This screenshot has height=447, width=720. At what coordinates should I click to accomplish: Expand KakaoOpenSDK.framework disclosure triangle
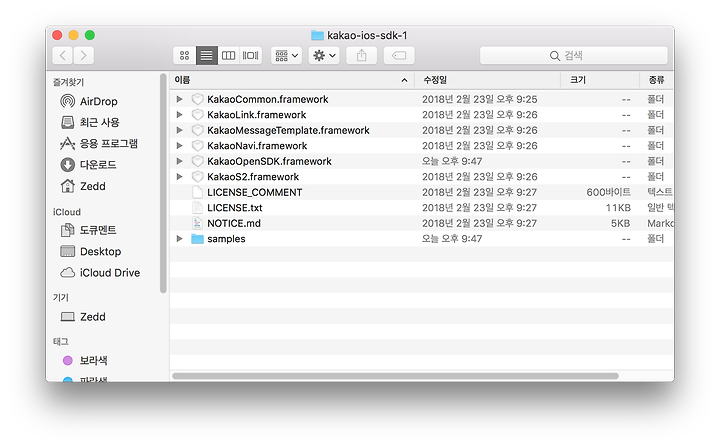(180, 161)
